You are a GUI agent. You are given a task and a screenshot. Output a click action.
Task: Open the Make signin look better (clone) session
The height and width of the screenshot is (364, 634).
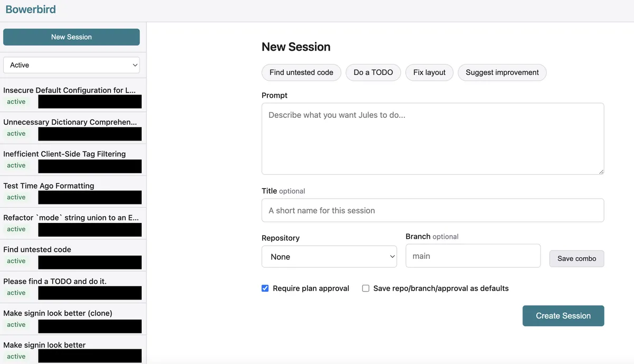click(58, 313)
